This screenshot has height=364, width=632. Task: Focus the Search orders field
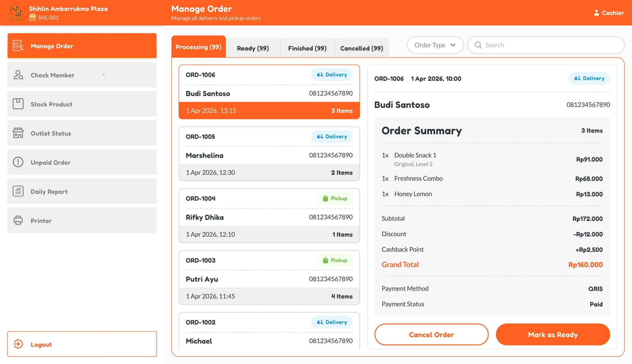pos(545,45)
